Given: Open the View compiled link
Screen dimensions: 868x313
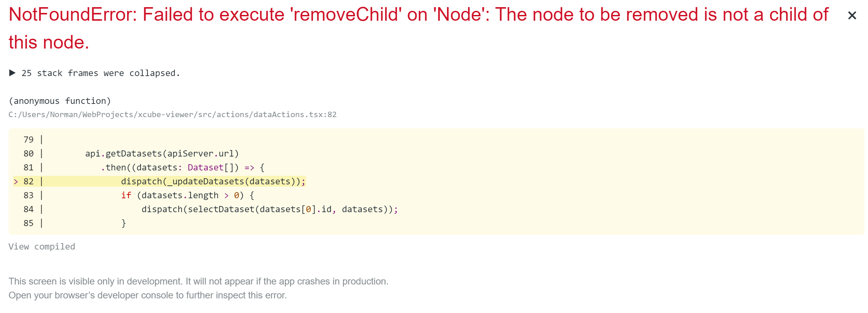Looking at the screenshot, I should click(x=41, y=246).
